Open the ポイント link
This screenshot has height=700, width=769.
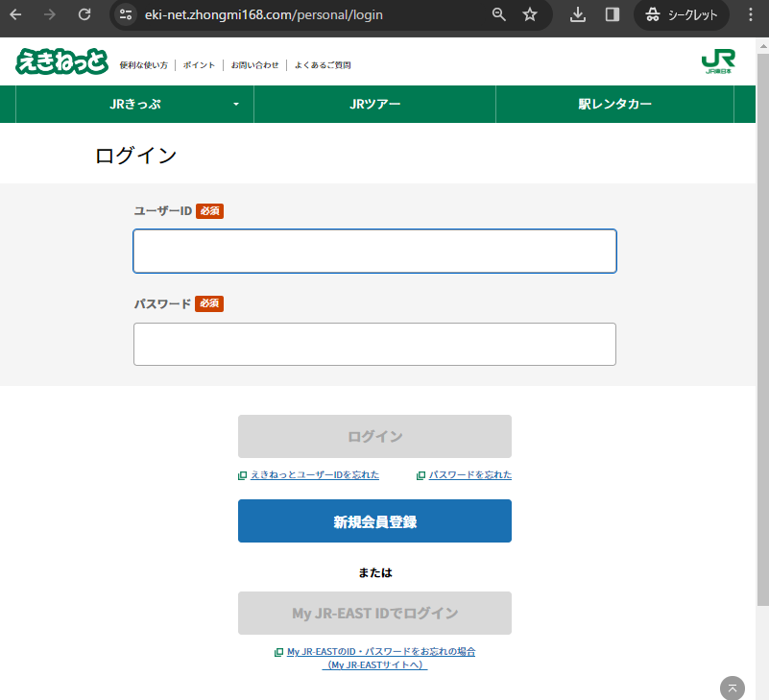[199, 65]
